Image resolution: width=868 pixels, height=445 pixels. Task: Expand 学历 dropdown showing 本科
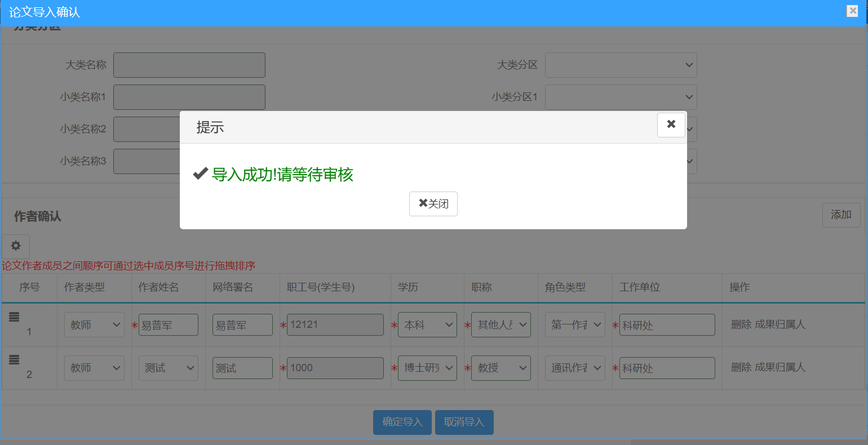point(427,325)
